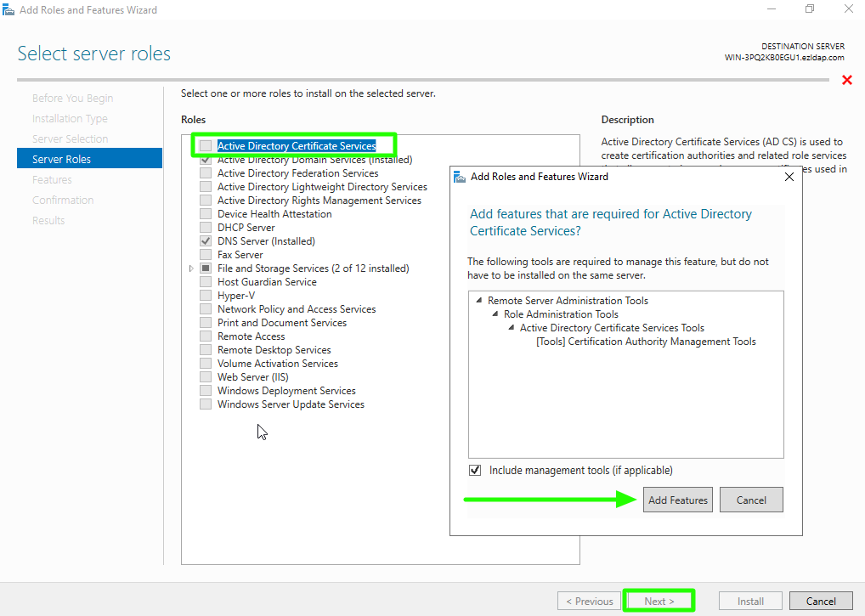The width and height of the screenshot is (865, 616).
Task: Collapse Role Administration Tools tree node
Action: [x=495, y=314]
